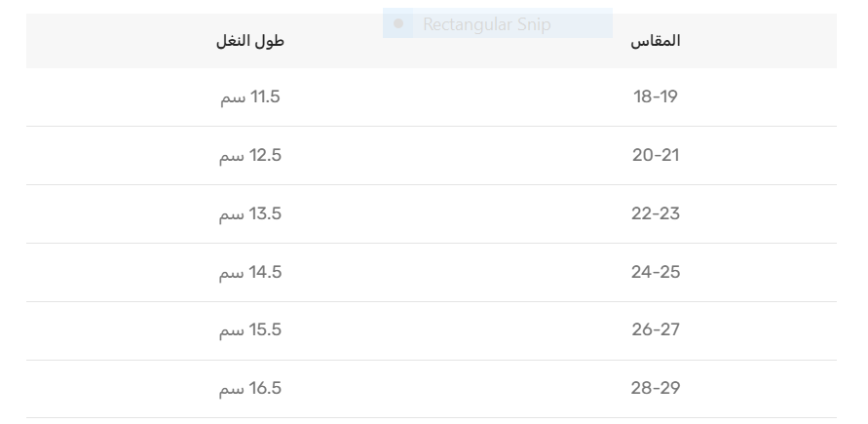This screenshot has width=868, height=424.
Task: Select the size 20-21 cell
Action: click(656, 156)
